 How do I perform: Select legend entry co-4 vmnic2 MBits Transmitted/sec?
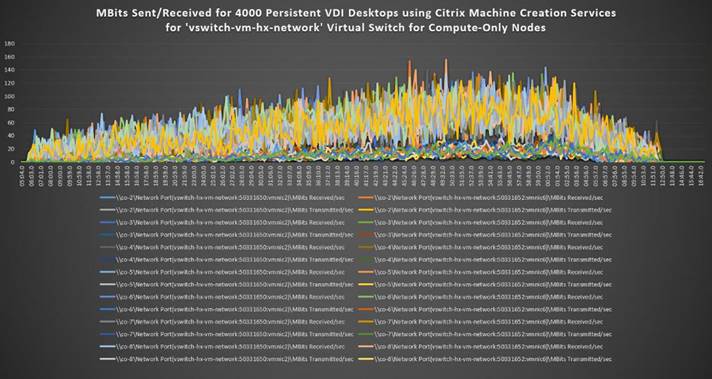point(226,260)
